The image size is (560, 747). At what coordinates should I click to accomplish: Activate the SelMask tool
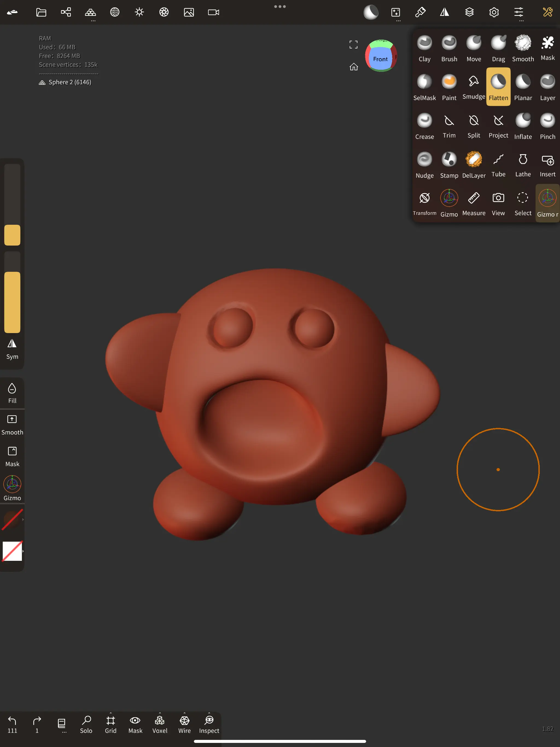pyautogui.click(x=425, y=87)
